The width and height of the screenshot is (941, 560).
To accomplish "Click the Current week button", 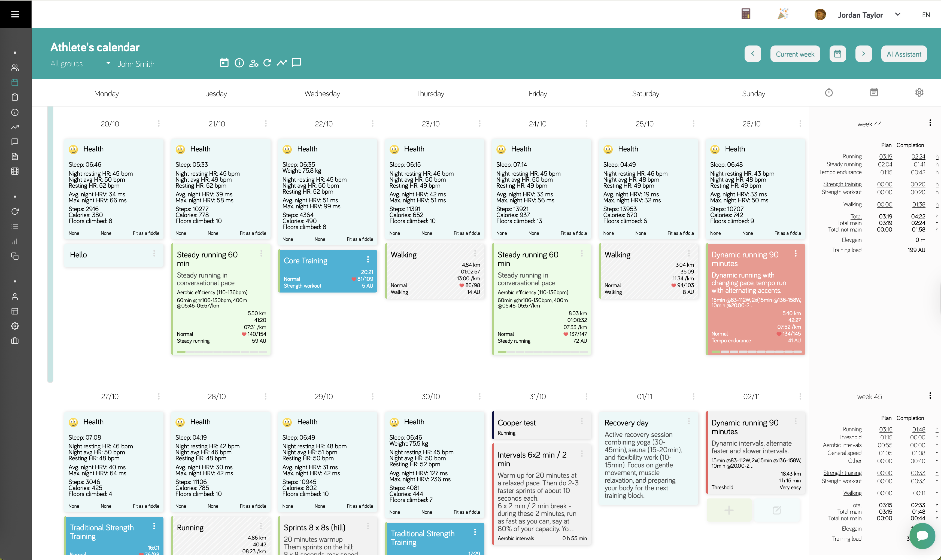I will point(795,54).
